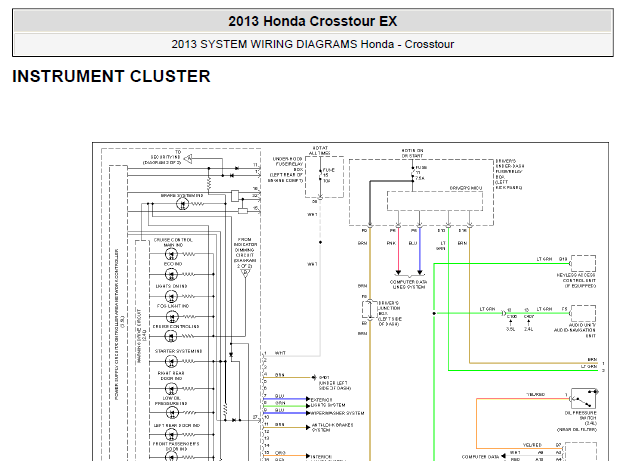This screenshot has height=461, width=622.
Task: Click the LOW OIL PRESSURE IND LED symbol
Action: tap(172, 413)
